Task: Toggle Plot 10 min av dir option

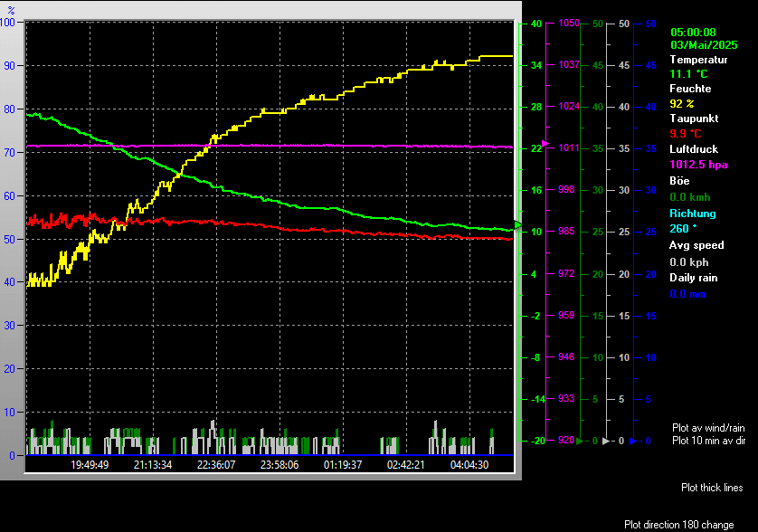Action: click(708, 441)
